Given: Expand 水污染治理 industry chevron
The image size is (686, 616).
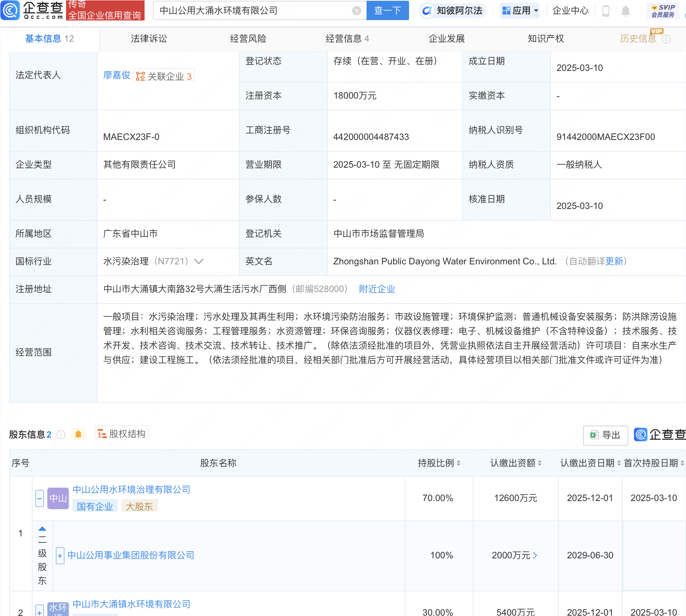Looking at the screenshot, I should [x=199, y=261].
